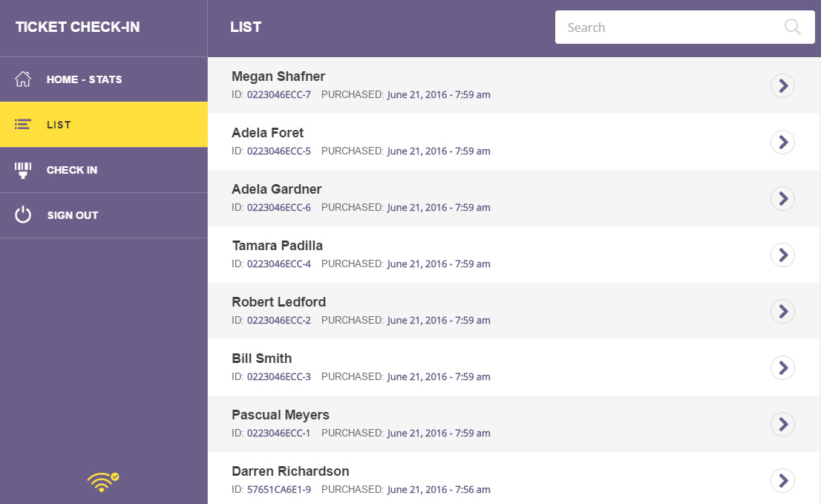The width and height of the screenshot is (821, 504).
Task: Click chevron next to Tamara Padilla
Action: (782, 255)
